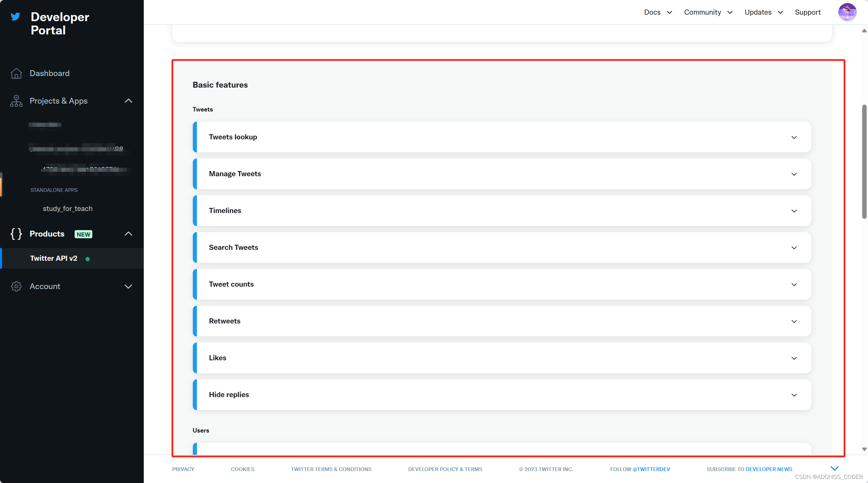Expand the Manage Tweets row

pos(794,174)
